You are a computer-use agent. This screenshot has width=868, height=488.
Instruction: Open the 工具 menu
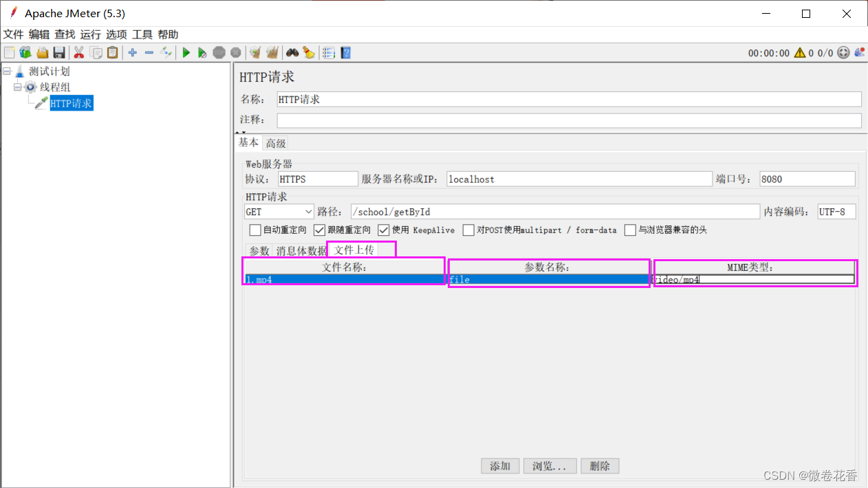tap(142, 34)
